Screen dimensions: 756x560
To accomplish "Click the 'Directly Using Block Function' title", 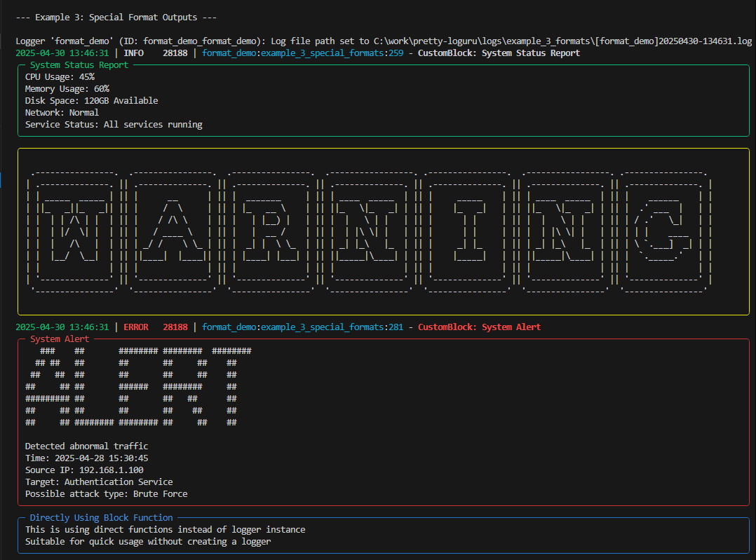I will (101, 517).
